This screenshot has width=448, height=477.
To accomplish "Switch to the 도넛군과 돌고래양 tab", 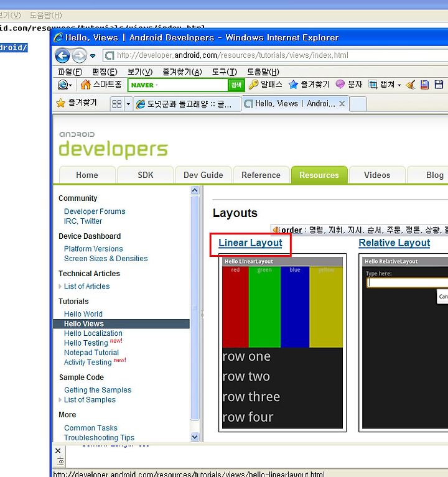I will (x=187, y=104).
